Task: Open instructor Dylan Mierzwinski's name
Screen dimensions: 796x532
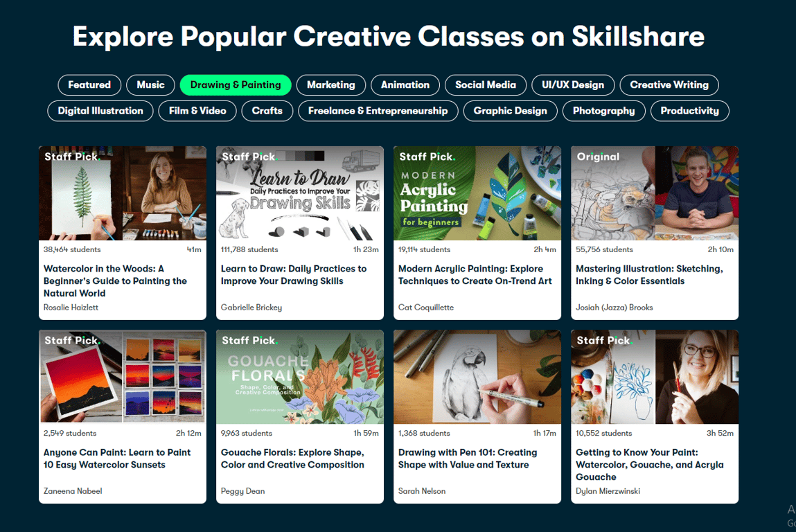Action: click(608, 491)
